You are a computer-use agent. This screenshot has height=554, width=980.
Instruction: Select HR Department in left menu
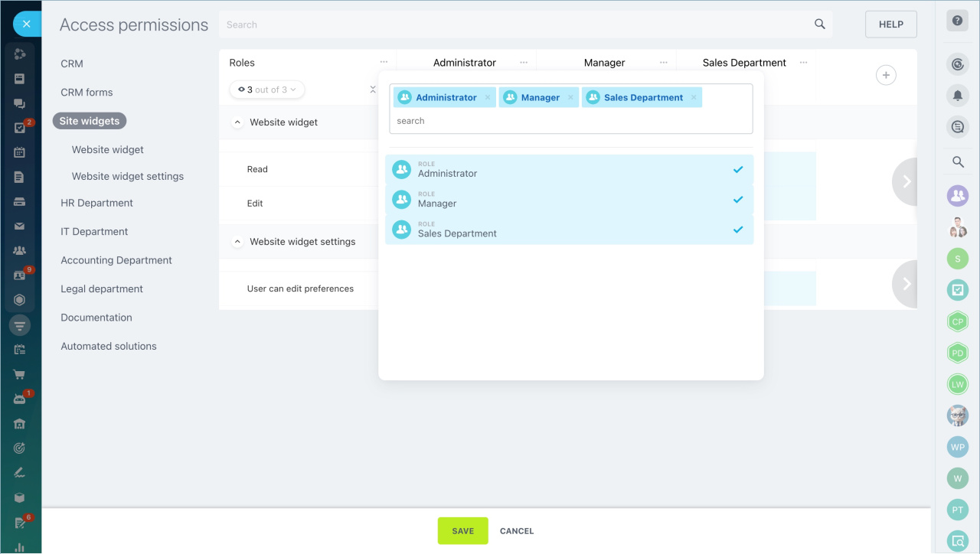click(x=96, y=204)
